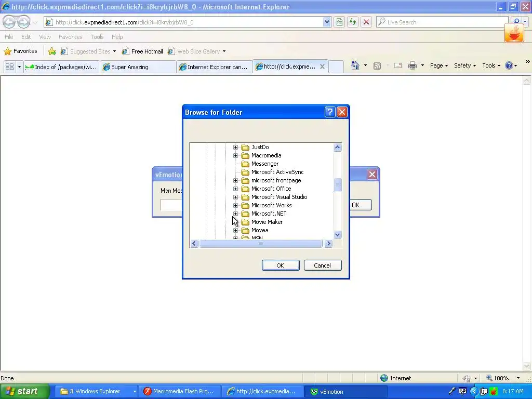Image resolution: width=532 pixels, height=399 pixels.
Task: Expand the Moyea folder
Action: tap(235, 230)
